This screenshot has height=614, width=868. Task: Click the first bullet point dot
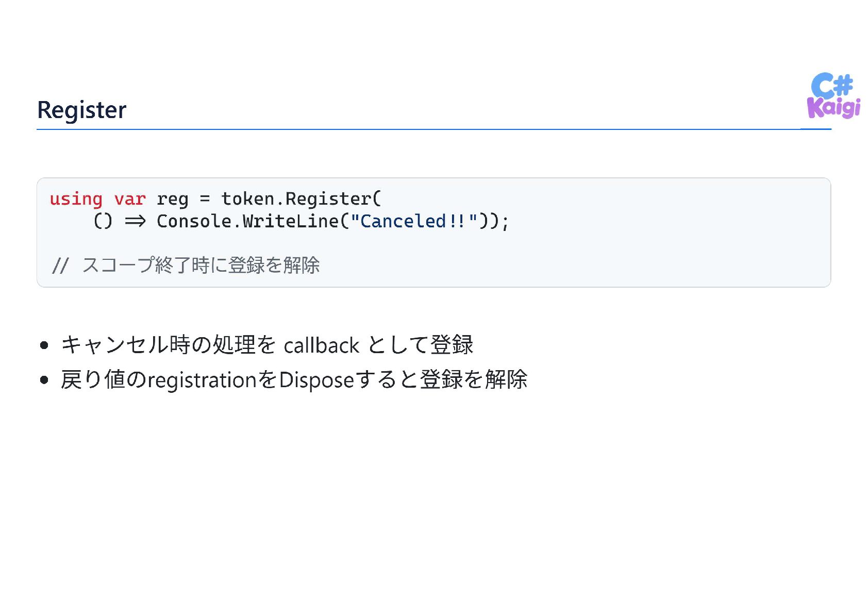click(44, 345)
